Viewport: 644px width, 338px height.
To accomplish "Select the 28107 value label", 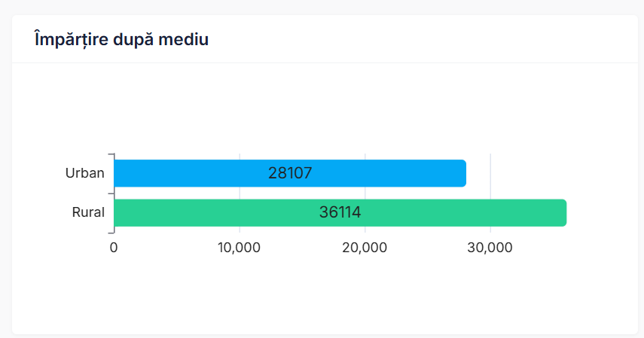I will pos(290,174).
